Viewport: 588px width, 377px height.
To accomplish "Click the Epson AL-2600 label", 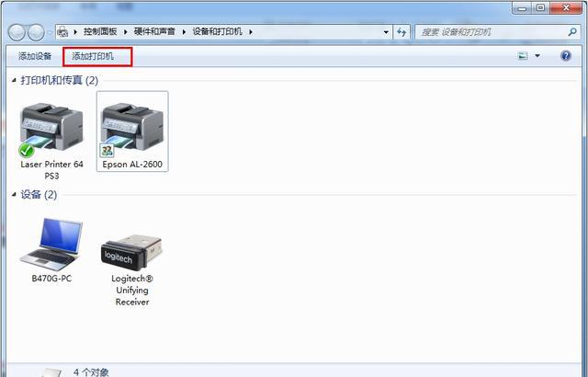I will point(132,165).
